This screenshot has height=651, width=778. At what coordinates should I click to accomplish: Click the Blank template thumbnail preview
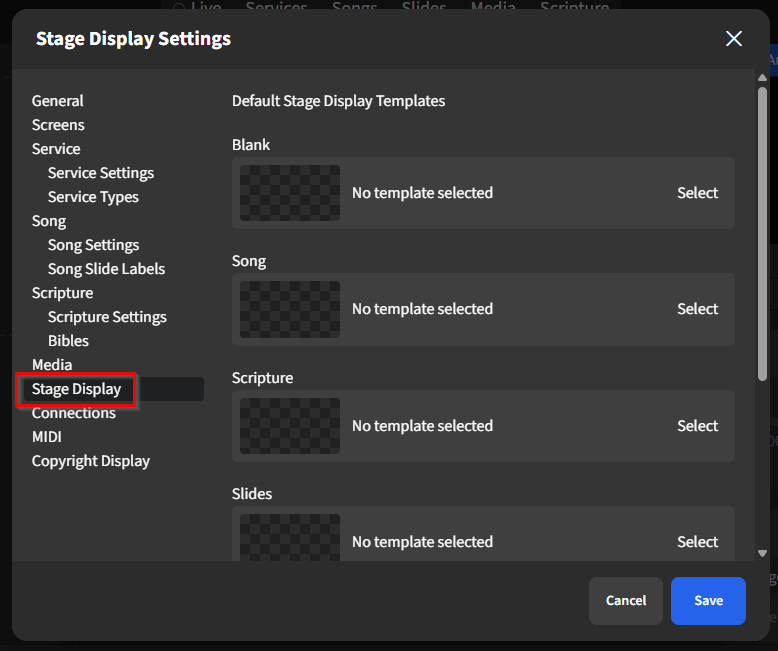[x=290, y=193]
